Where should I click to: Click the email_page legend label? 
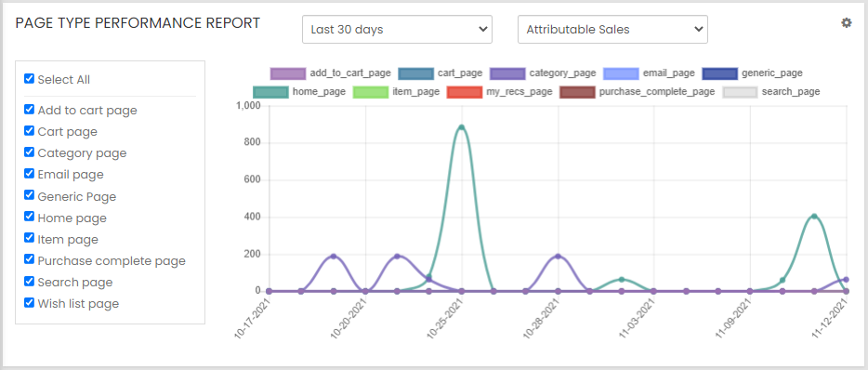pyautogui.click(x=669, y=73)
